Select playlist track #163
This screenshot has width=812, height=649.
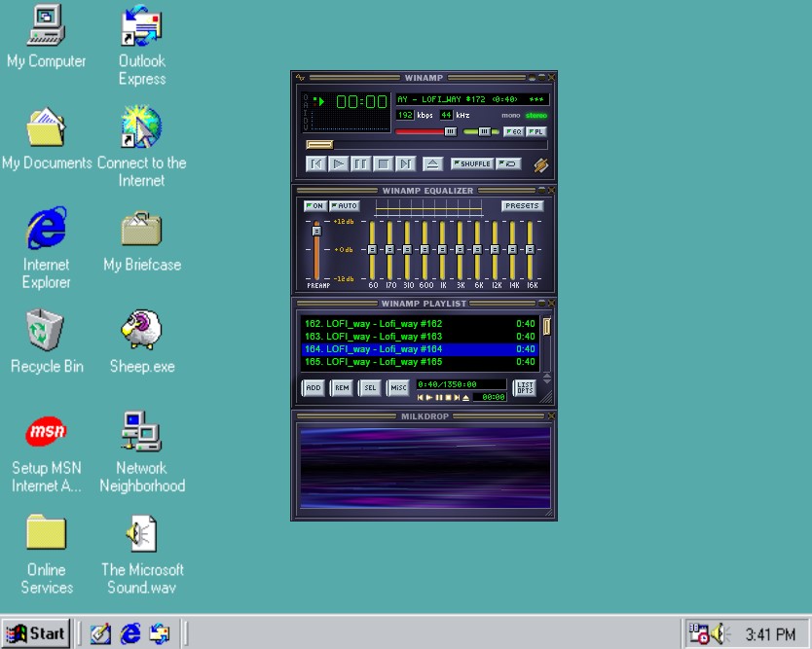(420, 337)
